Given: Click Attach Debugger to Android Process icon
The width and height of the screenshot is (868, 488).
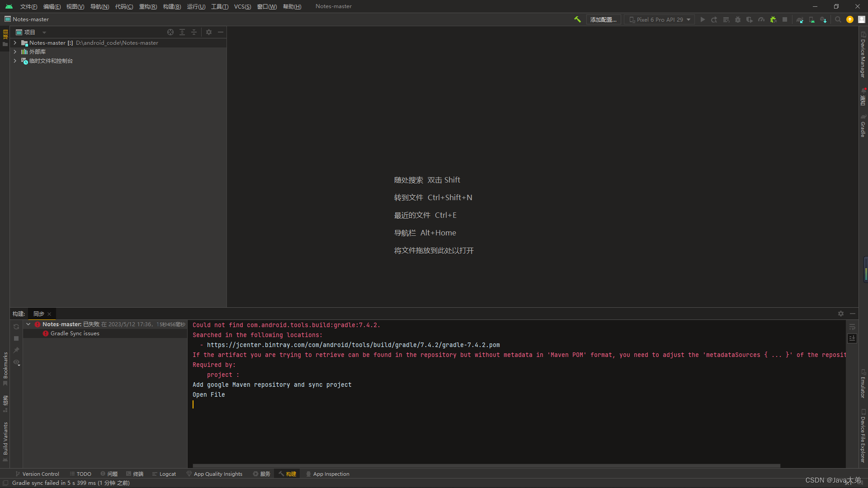Looking at the screenshot, I should click(x=773, y=19).
